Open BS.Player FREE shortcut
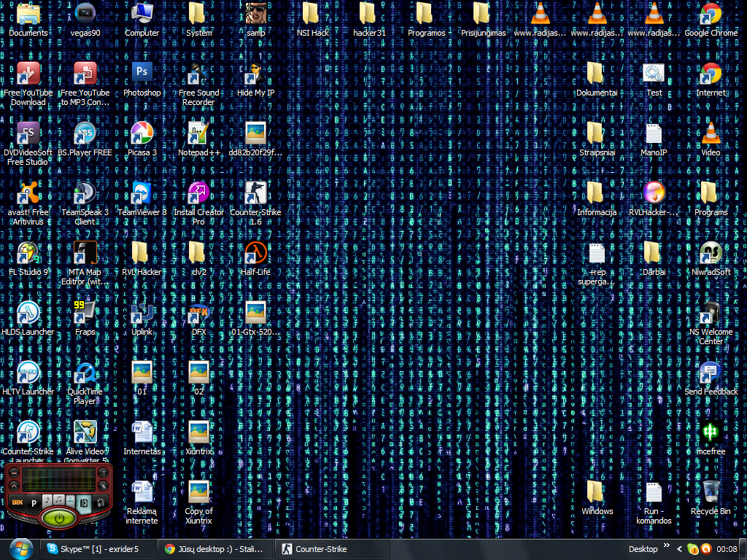The image size is (747, 560). tap(85, 139)
